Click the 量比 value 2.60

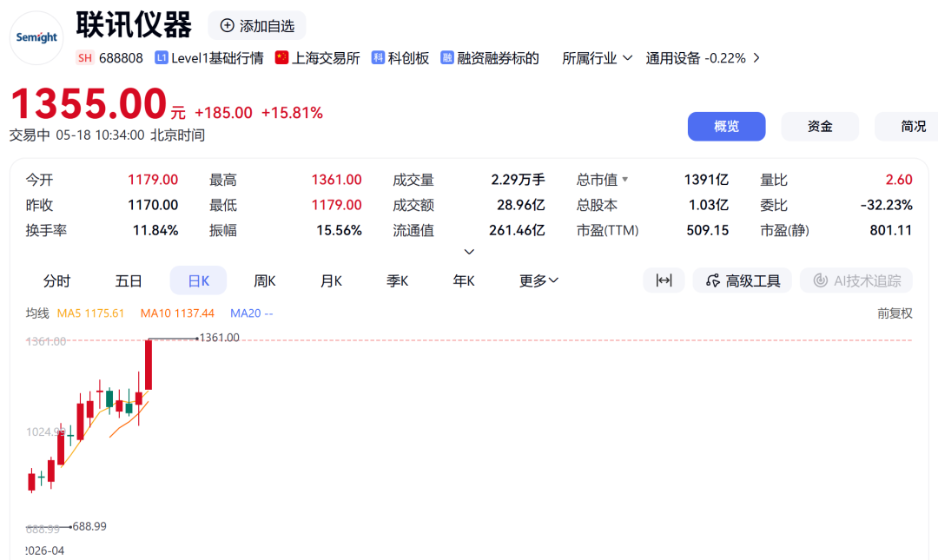click(899, 180)
